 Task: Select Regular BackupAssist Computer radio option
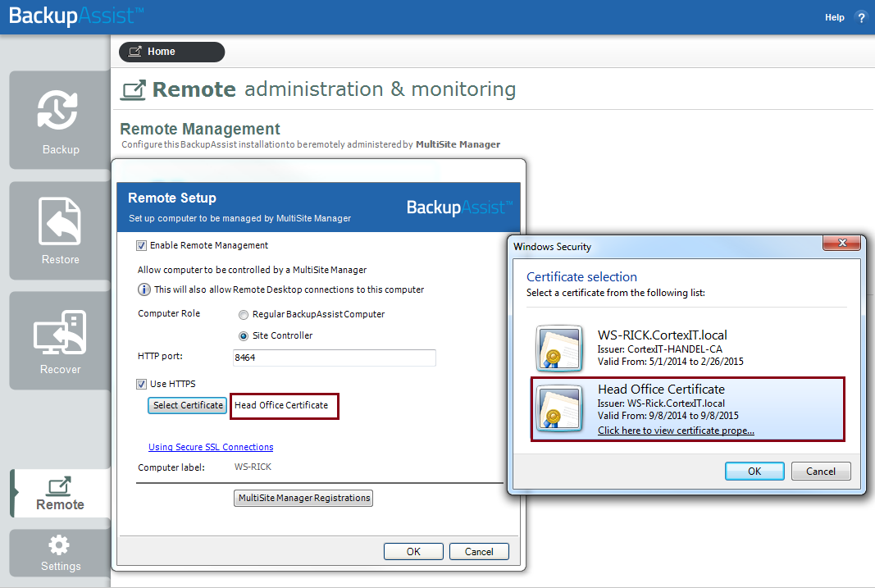[244, 315]
